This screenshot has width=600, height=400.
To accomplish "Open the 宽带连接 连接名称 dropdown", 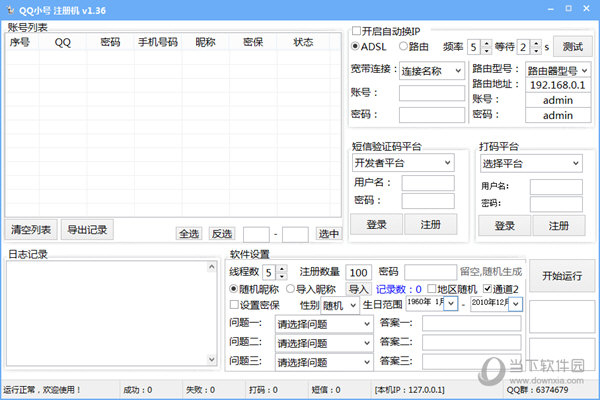I will coord(432,71).
